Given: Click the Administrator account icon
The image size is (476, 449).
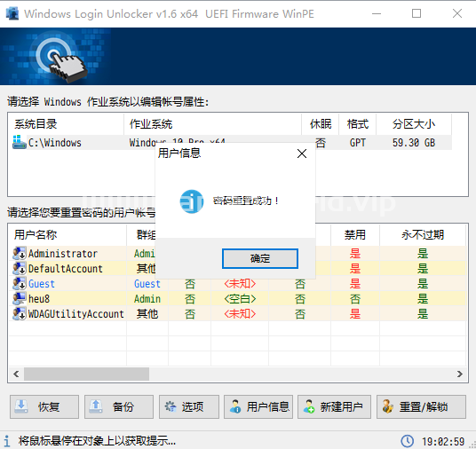Looking at the screenshot, I should point(20,253).
